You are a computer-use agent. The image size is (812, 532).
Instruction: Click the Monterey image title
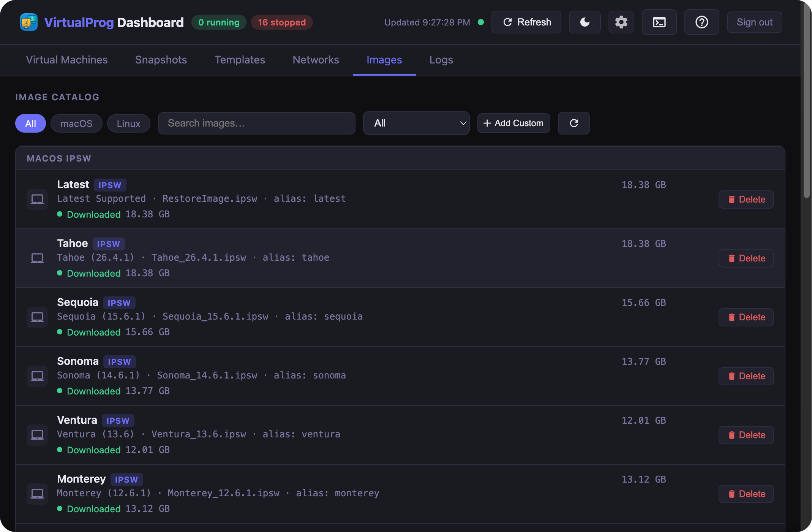[x=81, y=479]
